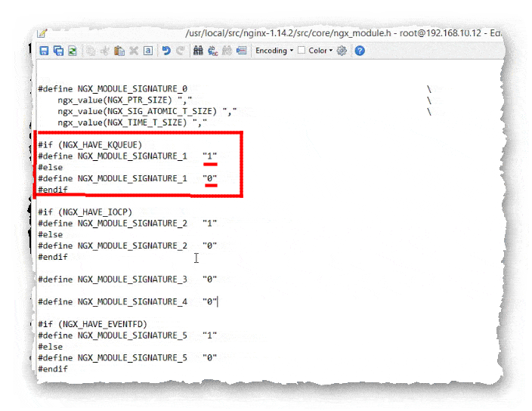This screenshot has width=532, height=411.
Task: Click the grayed-out Find Next binoculars
Action: point(227,51)
